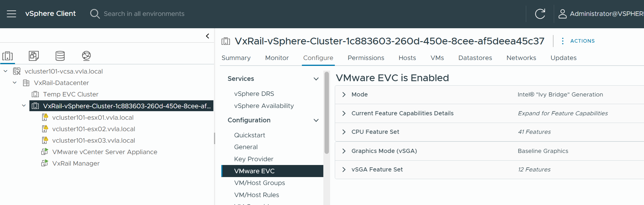Select Temp EVC Cluster in tree
The height and width of the screenshot is (205, 644).
(x=71, y=94)
